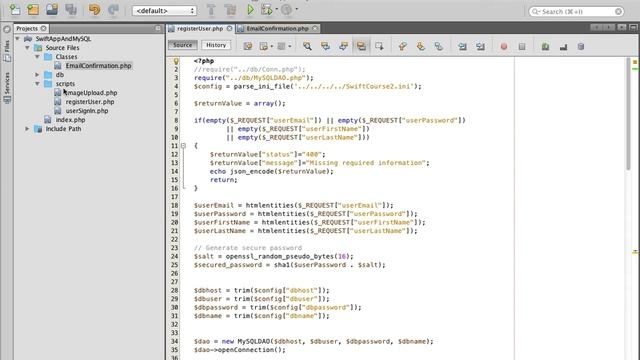Go to Next Bookmark icon
The image size is (640, 360).
pos(420,46)
